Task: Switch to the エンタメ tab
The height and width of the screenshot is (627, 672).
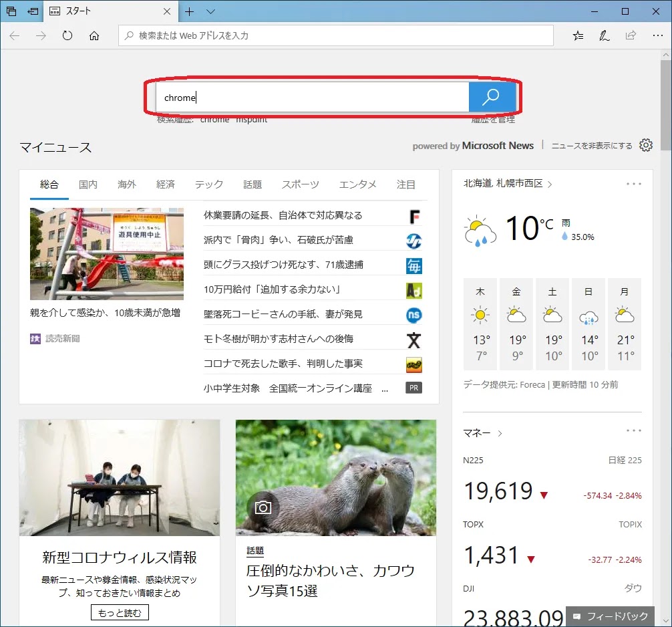Action: tap(358, 184)
